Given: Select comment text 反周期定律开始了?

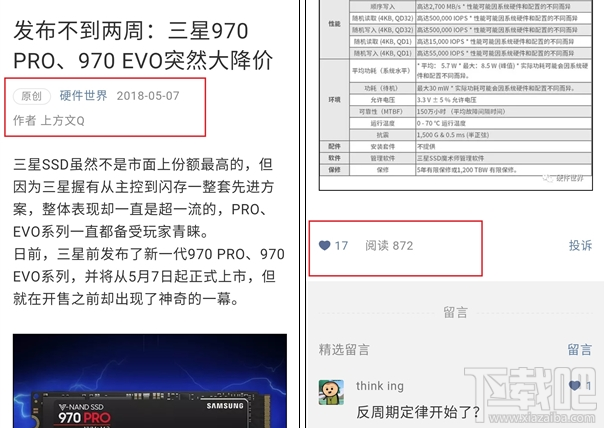Looking at the screenshot, I should pyautogui.click(x=418, y=412).
